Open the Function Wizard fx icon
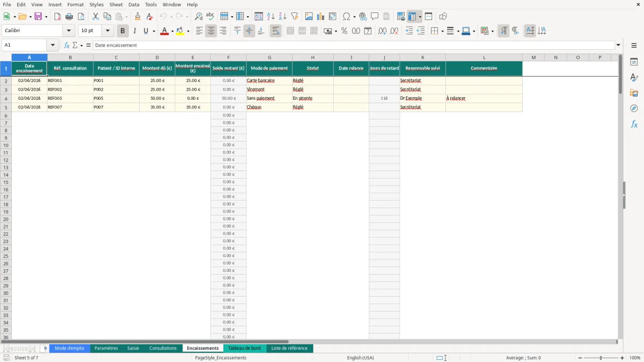644x362 pixels. point(67,46)
